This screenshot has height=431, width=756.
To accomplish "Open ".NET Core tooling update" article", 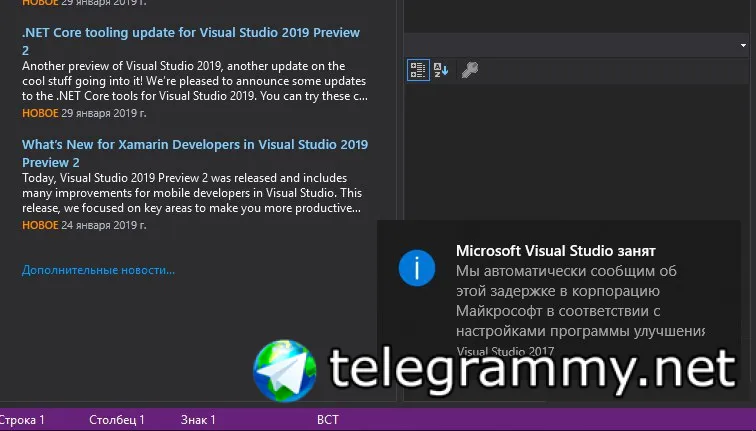I will tap(191, 41).
